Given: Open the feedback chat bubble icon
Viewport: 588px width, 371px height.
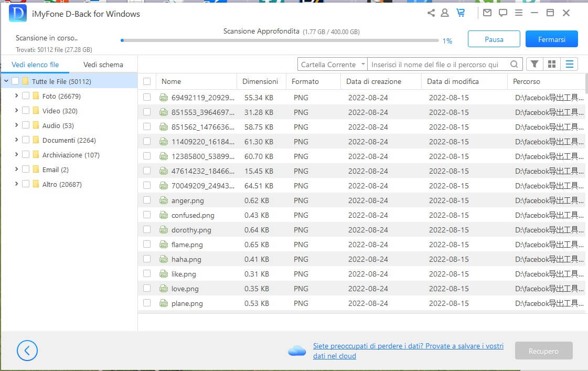Looking at the screenshot, I should (x=503, y=13).
